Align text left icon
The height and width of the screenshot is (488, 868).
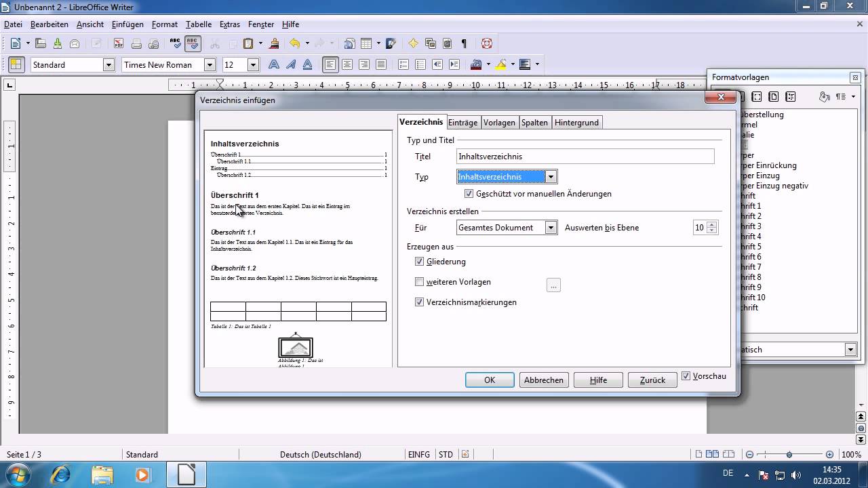click(x=330, y=64)
